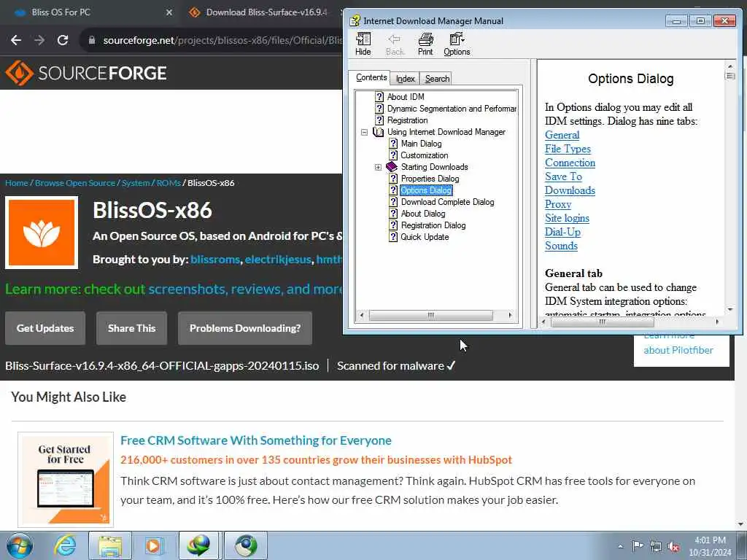
Task: Open the media player taskbar icon
Action: 154,545
